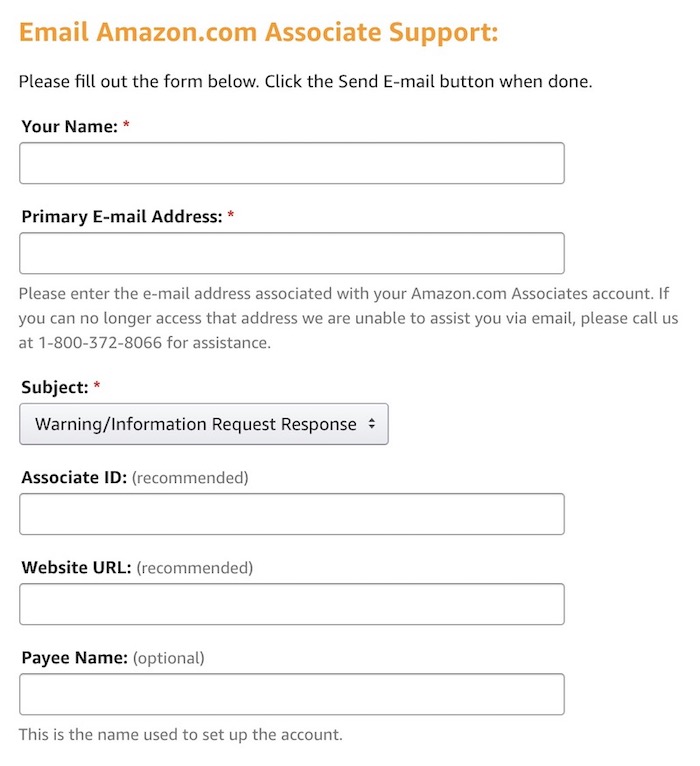Click the up-down arrows on Subject selector

pos(372,424)
